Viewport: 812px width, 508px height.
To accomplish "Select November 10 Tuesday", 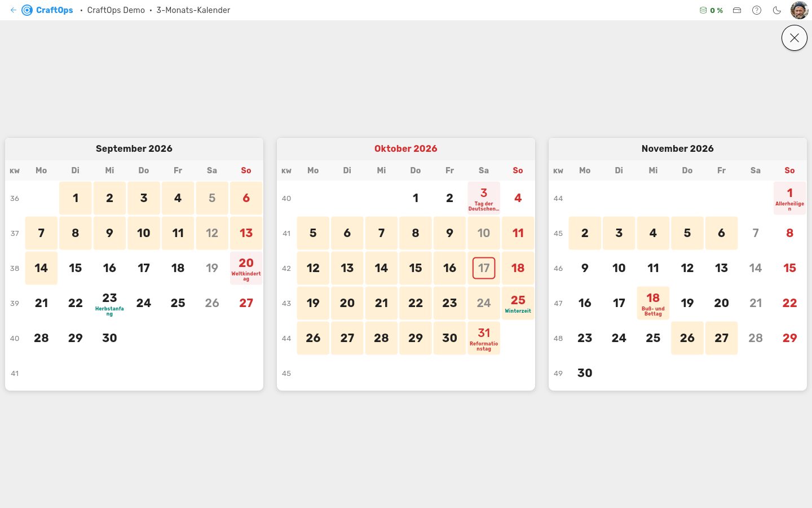I will pyautogui.click(x=619, y=268).
